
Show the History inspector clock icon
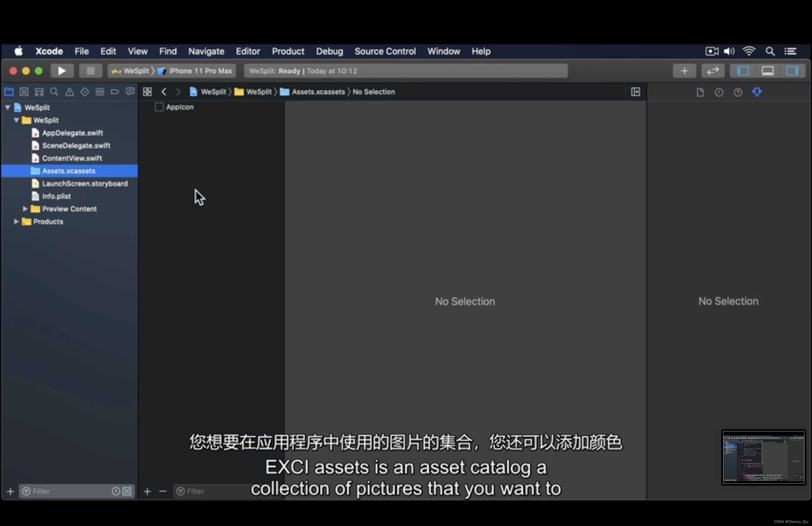719,92
